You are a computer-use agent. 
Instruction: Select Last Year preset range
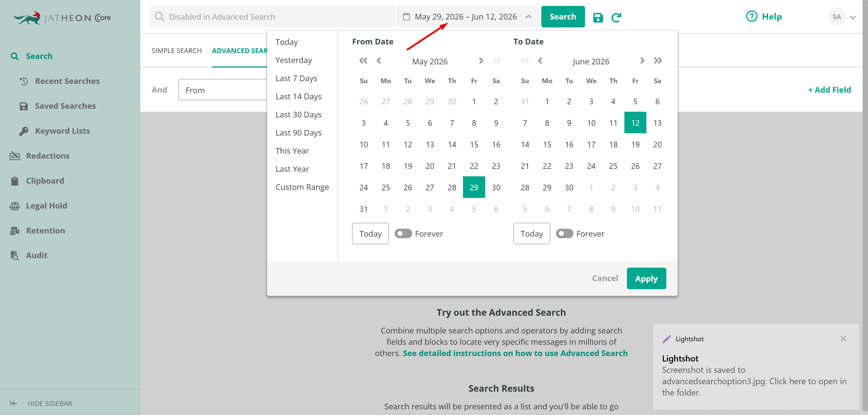click(x=292, y=169)
